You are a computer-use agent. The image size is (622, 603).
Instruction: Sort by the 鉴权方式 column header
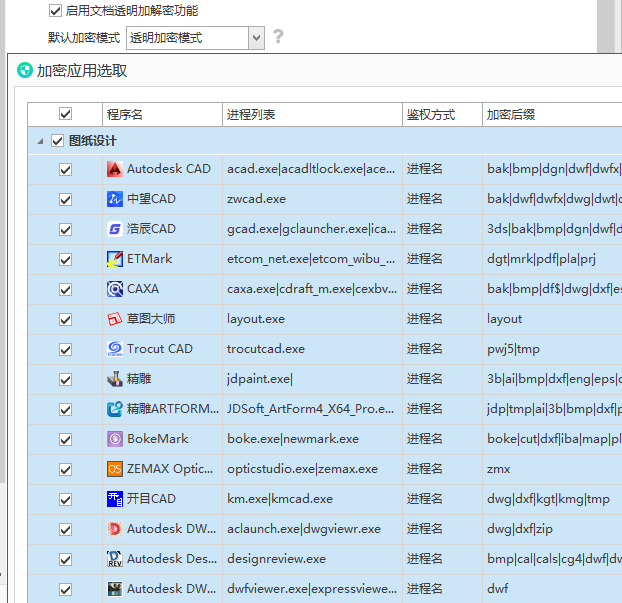tap(442, 115)
